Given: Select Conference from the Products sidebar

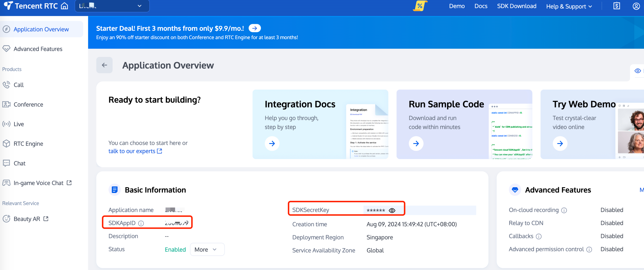Looking at the screenshot, I should pos(28,104).
